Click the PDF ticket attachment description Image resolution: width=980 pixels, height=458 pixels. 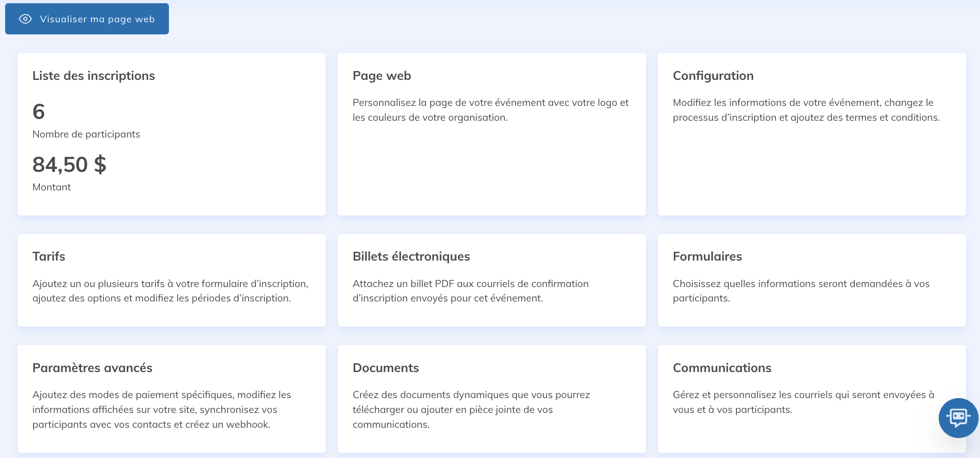click(x=471, y=291)
